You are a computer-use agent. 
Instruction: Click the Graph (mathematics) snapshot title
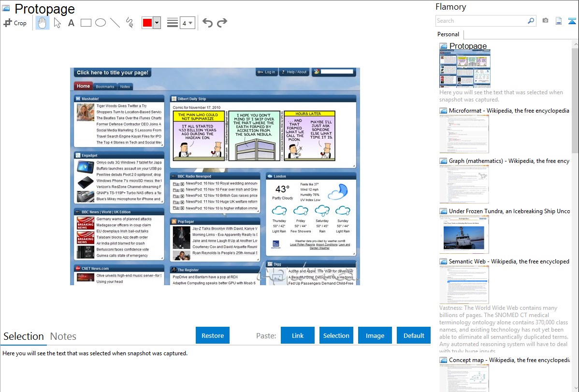coord(509,161)
